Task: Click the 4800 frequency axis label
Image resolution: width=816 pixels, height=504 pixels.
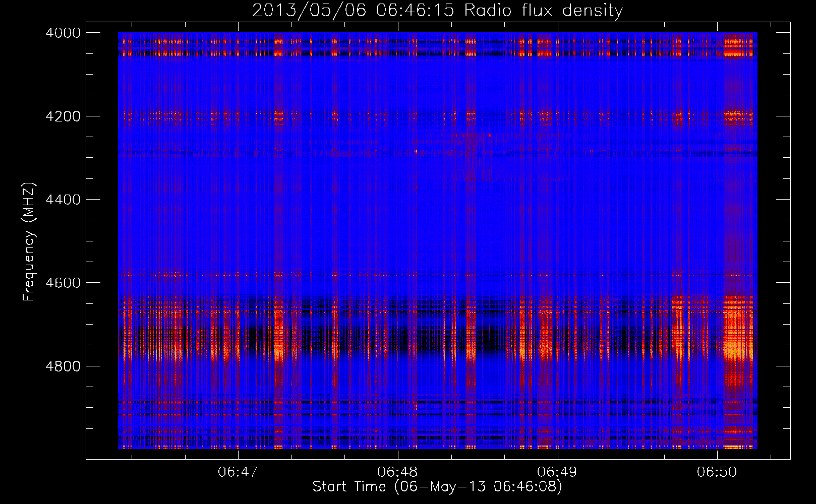Action: [x=63, y=366]
